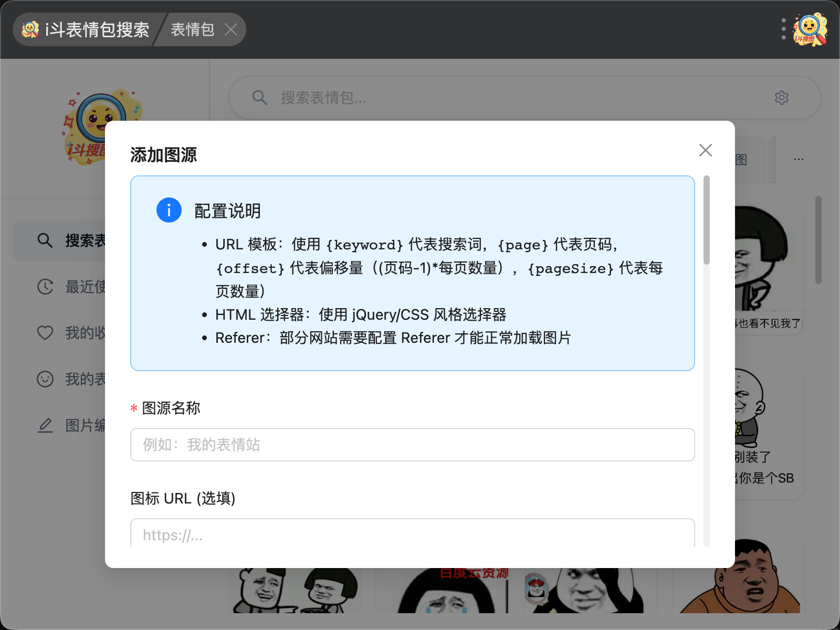The image size is (840, 630).
Task: Open the vertical three-dot menu in title bar
Action: 783,29
